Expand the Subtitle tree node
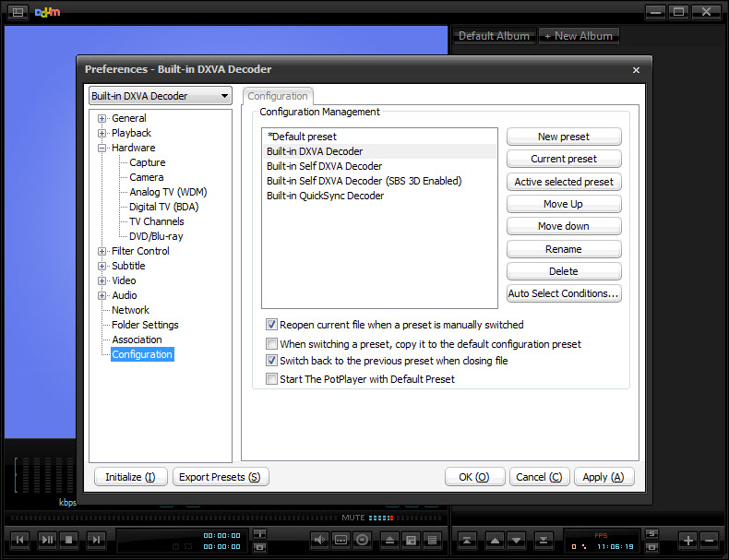Image resolution: width=729 pixels, height=560 pixels. (102, 267)
